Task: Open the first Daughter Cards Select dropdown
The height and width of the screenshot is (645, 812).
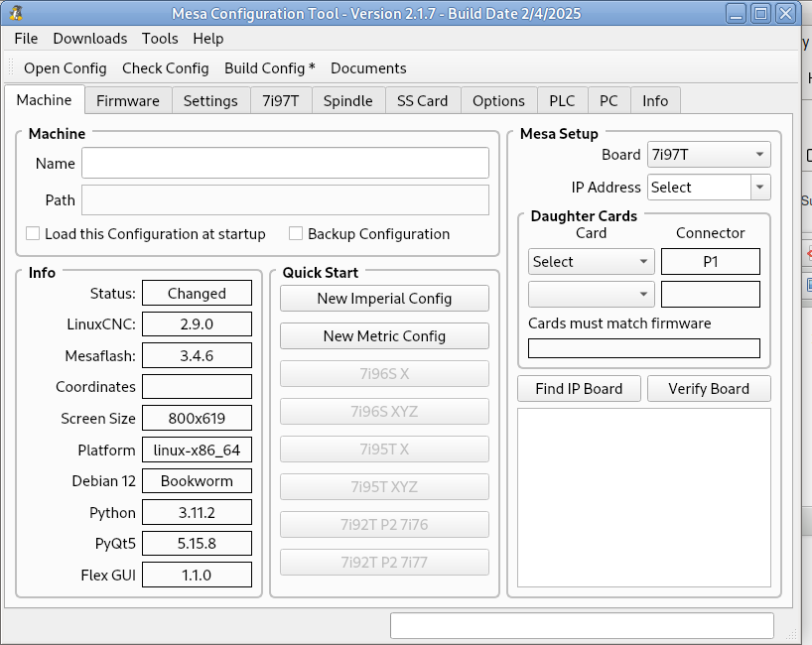Action: 591,261
